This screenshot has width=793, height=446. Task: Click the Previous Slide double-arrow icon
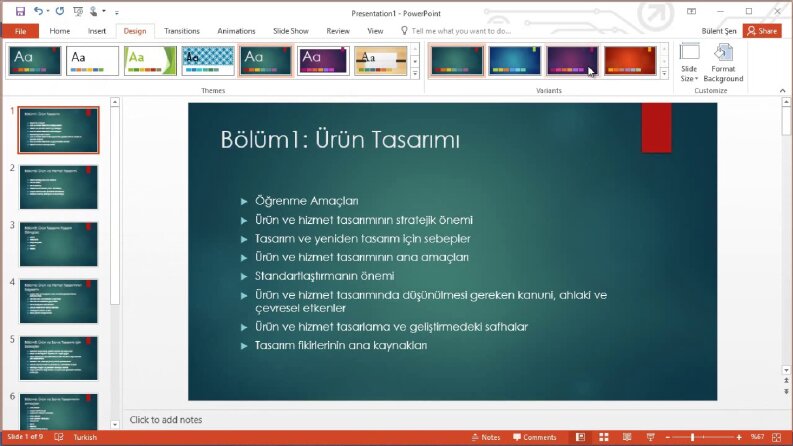tap(786, 380)
